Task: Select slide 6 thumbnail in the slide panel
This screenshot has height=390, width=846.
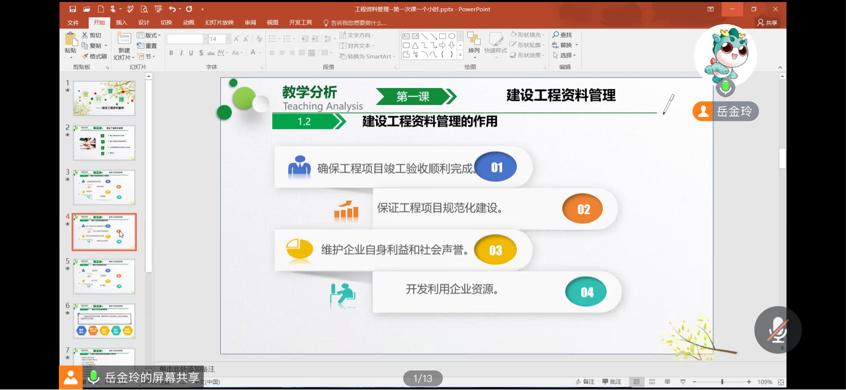Action: pos(104,321)
